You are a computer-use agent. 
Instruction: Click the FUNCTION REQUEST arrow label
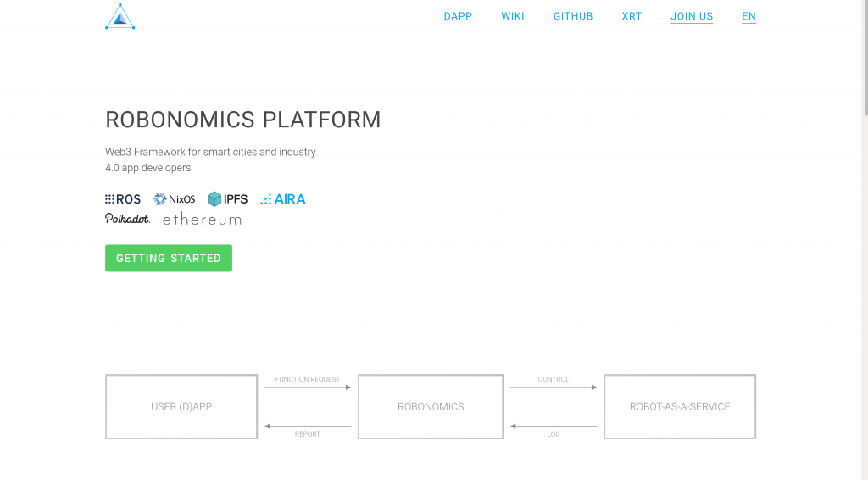pos(307,379)
